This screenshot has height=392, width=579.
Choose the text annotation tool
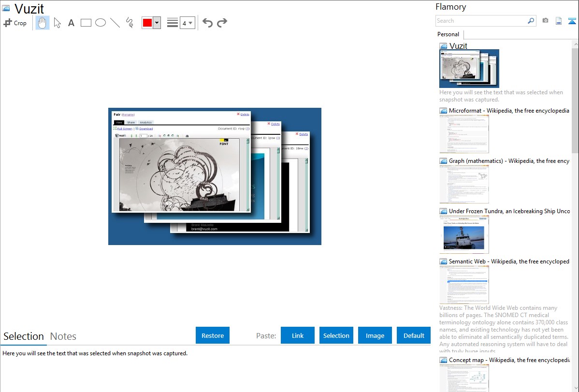[x=71, y=23]
